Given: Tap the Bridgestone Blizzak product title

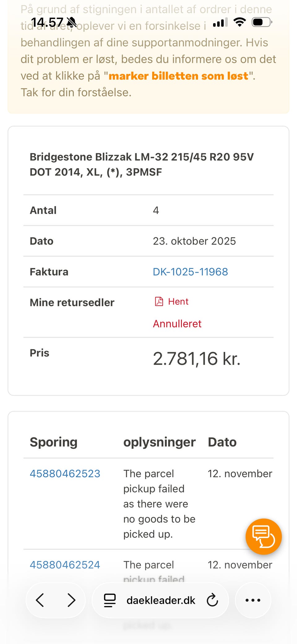Looking at the screenshot, I should pos(142,164).
